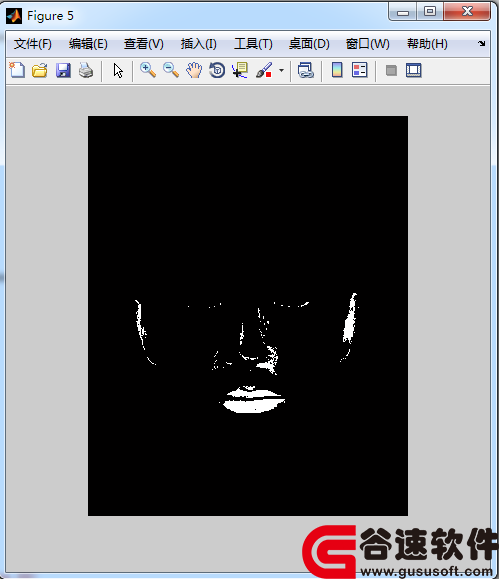The image size is (499, 579).
Task: Click the Link Plot icon
Action: click(306, 70)
